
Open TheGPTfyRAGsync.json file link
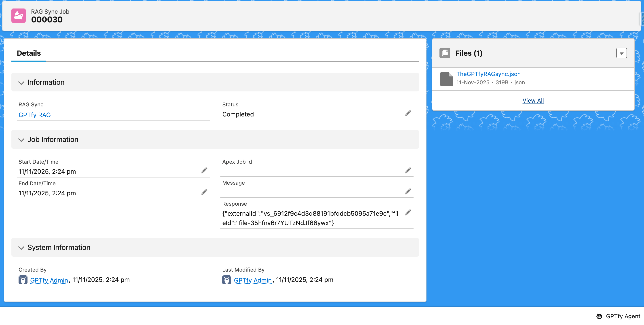488,74
